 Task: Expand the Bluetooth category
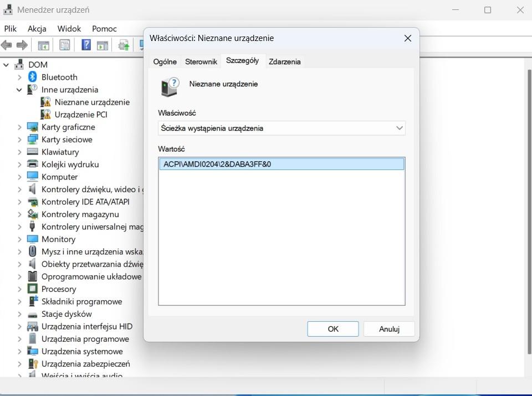[x=19, y=77]
